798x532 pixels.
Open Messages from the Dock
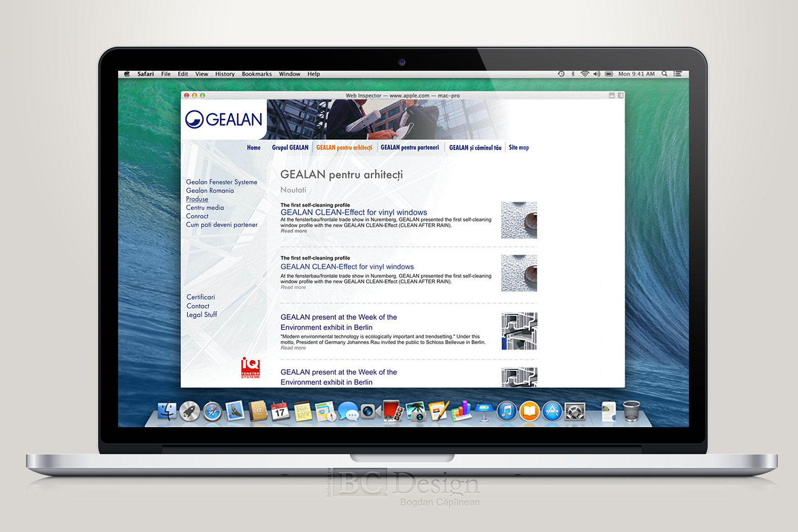coord(349,411)
